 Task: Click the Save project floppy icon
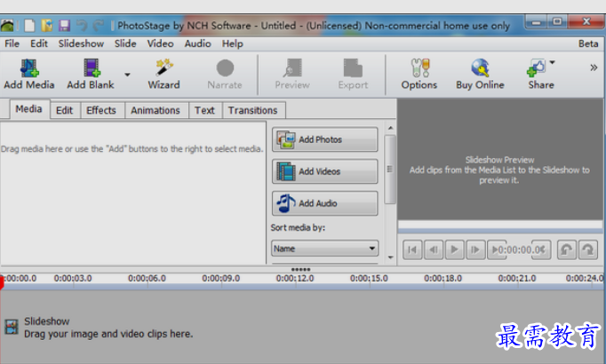click(64, 26)
